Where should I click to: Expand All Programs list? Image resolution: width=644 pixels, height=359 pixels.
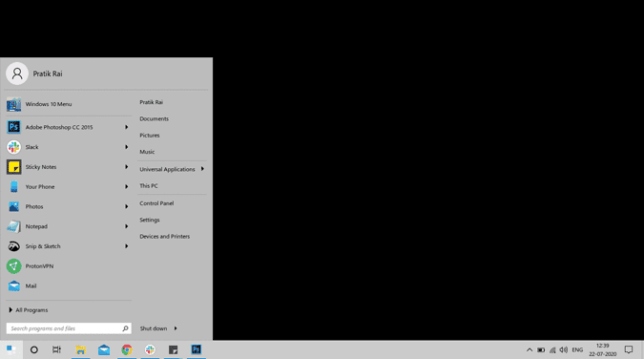pyautogui.click(x=28, y=310)
